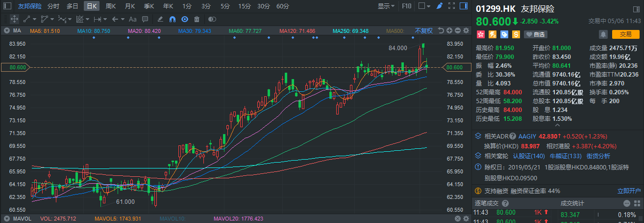Click the 不复权 adjustment setting
The width and height of the screenshot is (644, 223).
tap(424, 30)
